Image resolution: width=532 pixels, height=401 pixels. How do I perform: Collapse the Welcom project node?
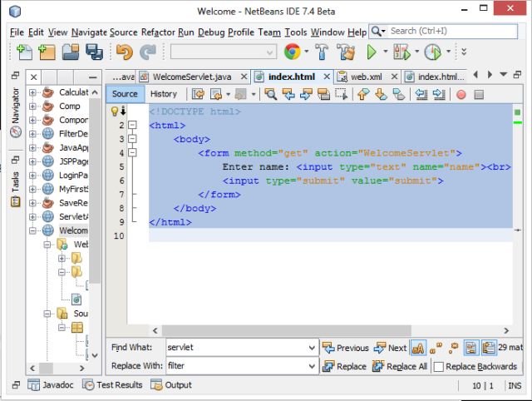tap(32, 230)
